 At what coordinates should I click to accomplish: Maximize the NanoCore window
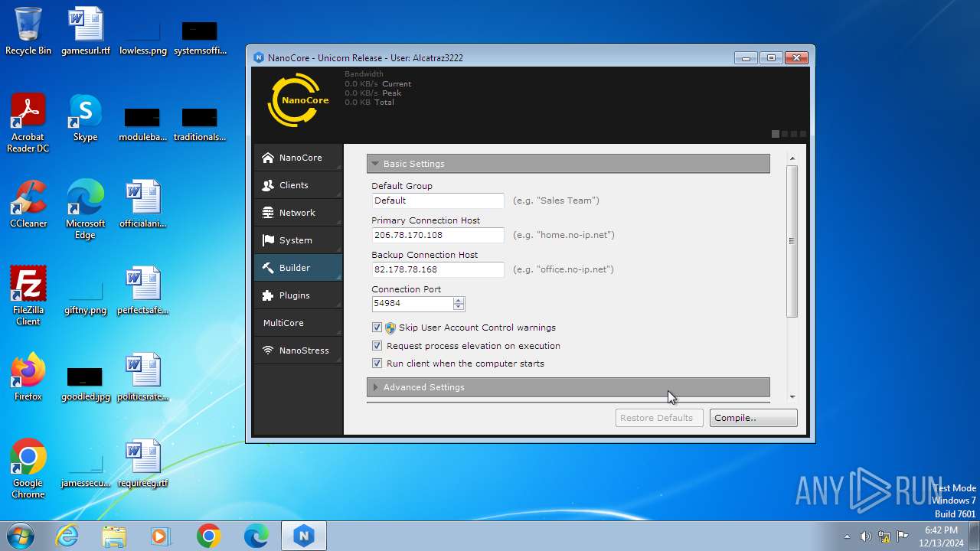point(771,57)
